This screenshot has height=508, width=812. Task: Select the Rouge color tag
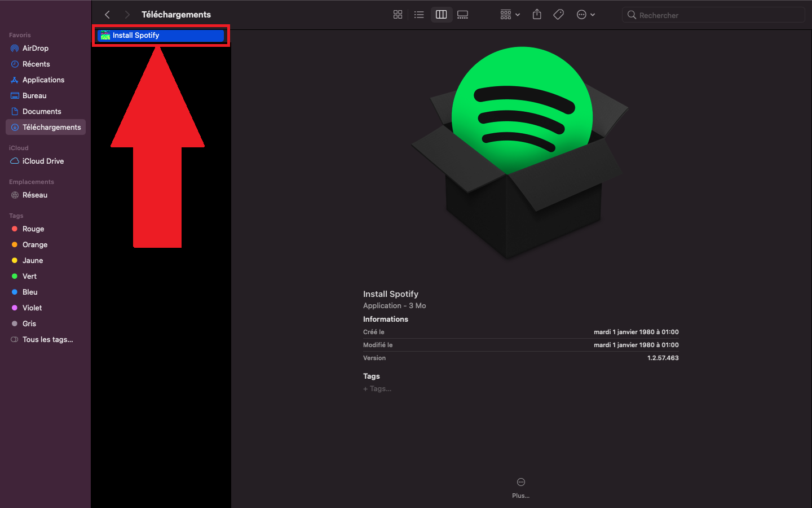pyautogui.click(x=33, y=229)
